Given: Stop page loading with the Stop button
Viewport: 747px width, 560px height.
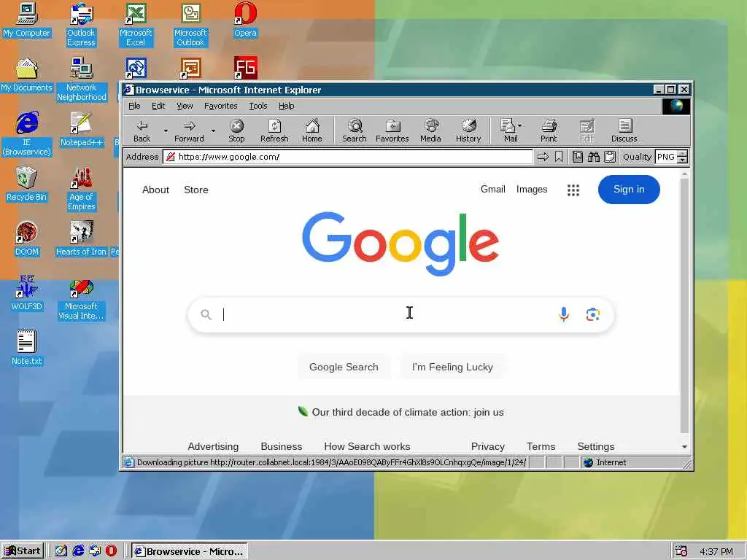Looking at the screenshot, I should pyautogui.click(x=236, y=131).
